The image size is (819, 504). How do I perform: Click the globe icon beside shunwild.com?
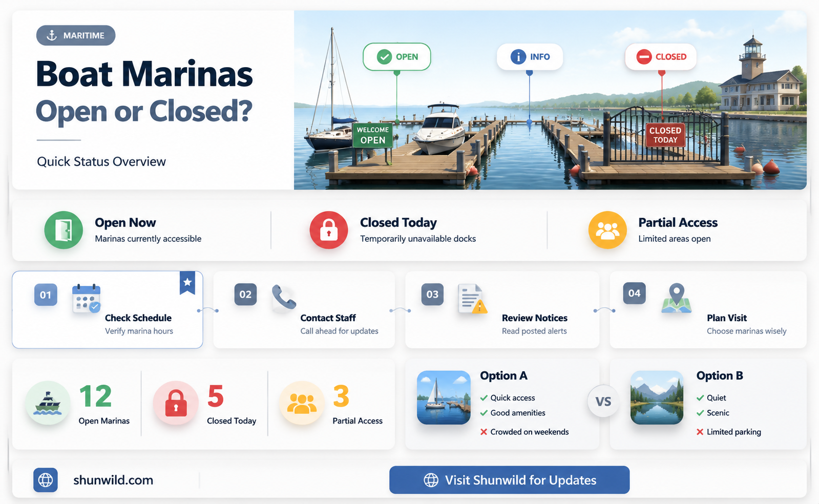(x=46, y=480)
